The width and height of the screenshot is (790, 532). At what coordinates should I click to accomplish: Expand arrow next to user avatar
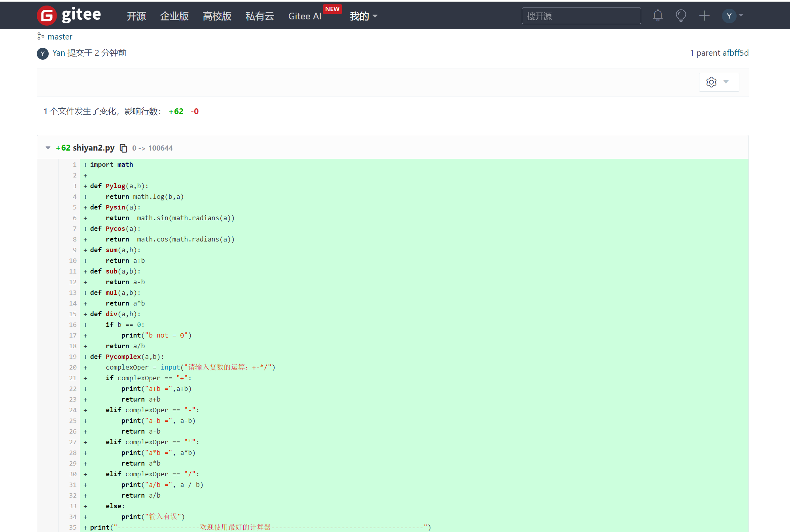741,16
